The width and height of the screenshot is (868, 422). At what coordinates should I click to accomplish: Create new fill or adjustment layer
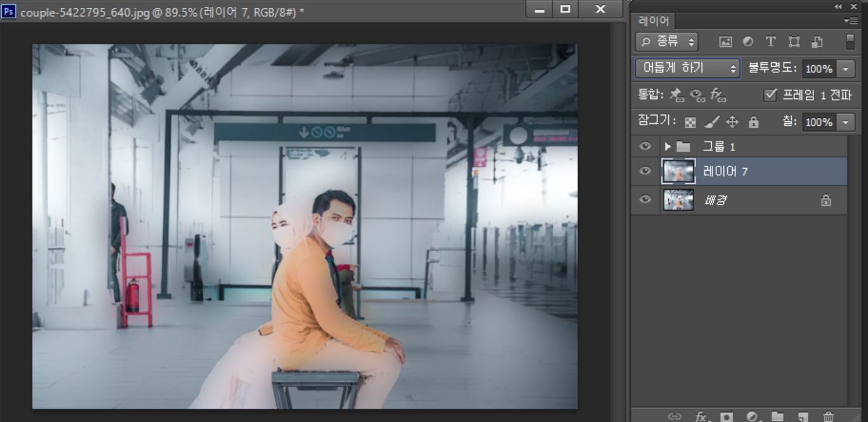[753, 416]
